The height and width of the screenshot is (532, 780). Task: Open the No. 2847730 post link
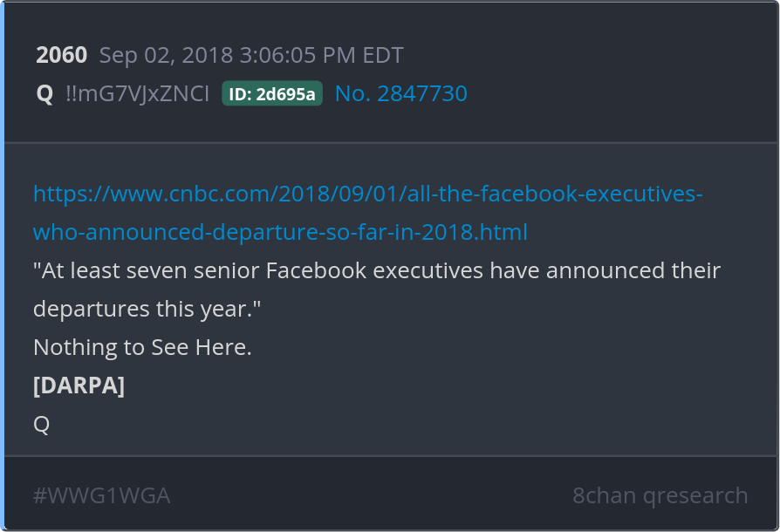pos(401,94)
